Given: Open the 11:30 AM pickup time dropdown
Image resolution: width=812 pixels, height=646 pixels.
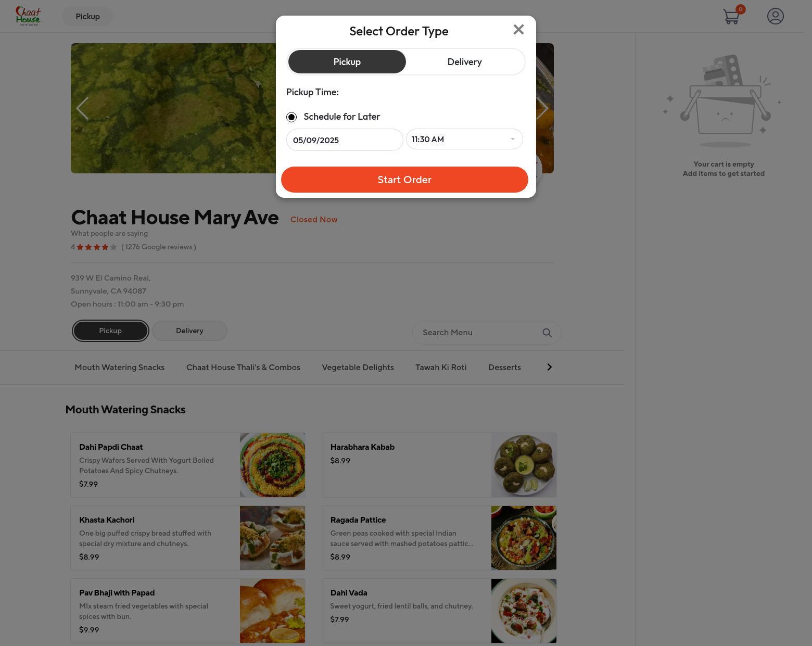Looking at the screenshot, I should click(464, 139).
